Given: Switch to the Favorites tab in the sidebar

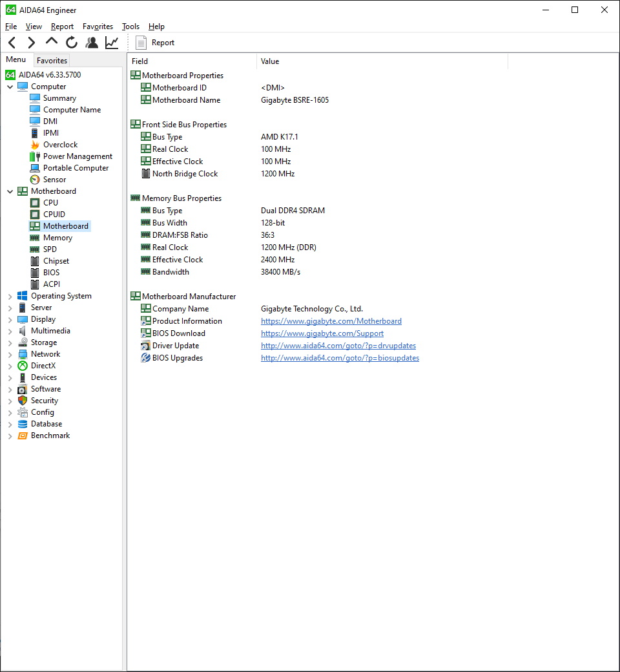Looking at the screenshot, I should click(x=52, y=61).
